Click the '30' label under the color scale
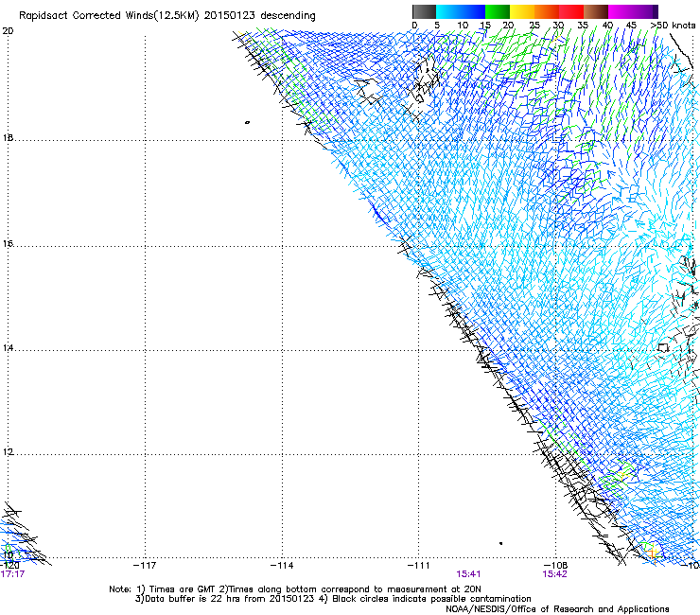The height and width of the screenshot is (615, 700). click(x=558, y=26)
